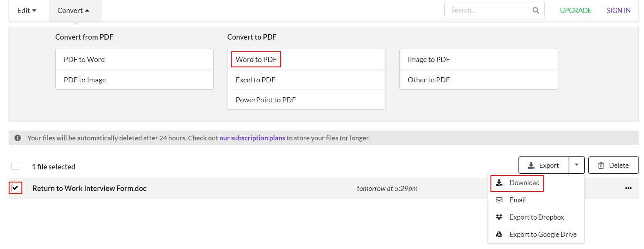The width and height of the screenshot is (644, 249).
Task: Click the SIGN IN button
Action: click(619, 11)
